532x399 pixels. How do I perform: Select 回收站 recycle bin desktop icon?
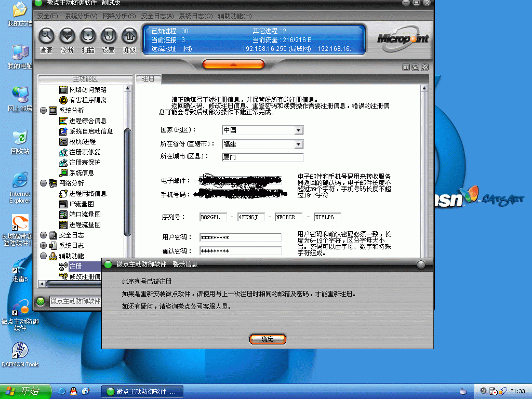pyautogui.click(x=20, y=142)
